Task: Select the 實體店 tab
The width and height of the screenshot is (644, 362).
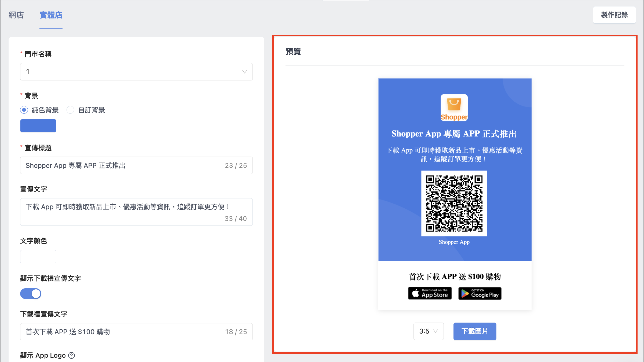Action: click(x=51, y=15)
